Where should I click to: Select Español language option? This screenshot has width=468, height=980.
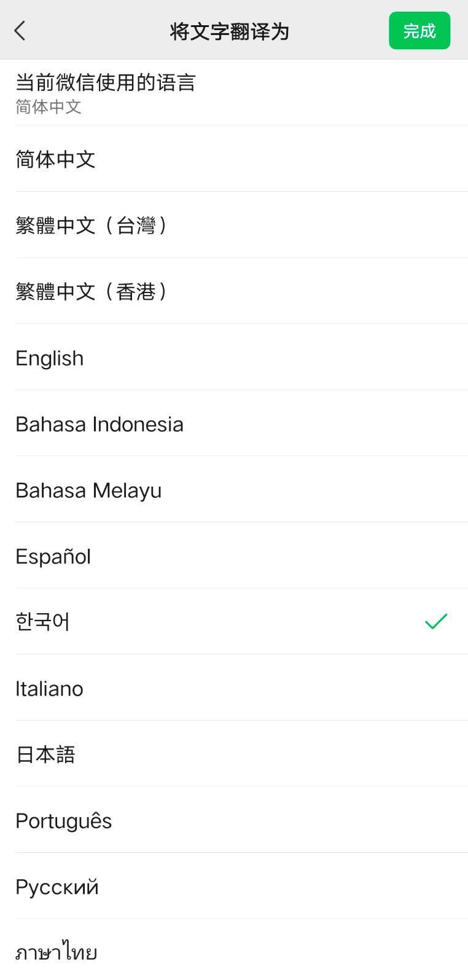(53, 557)
